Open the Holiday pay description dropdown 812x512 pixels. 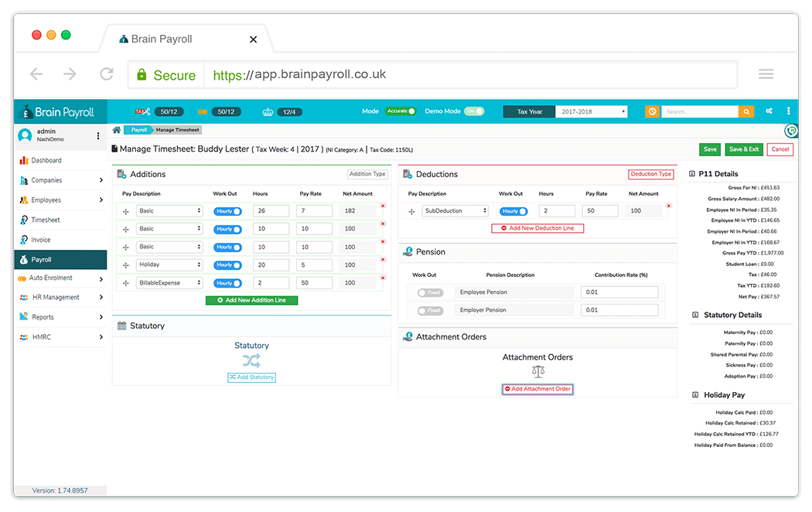(x=169, y=265)
